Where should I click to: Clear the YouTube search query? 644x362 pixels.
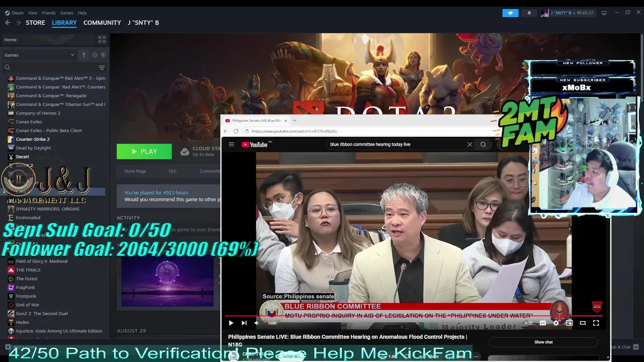(x=470, y=144)
